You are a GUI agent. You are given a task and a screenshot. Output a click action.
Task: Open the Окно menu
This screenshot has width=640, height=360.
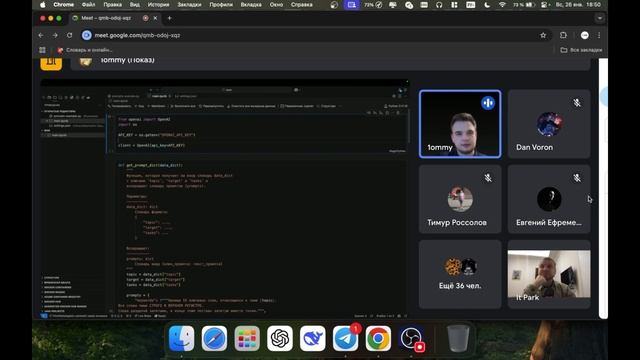[276, 5]
